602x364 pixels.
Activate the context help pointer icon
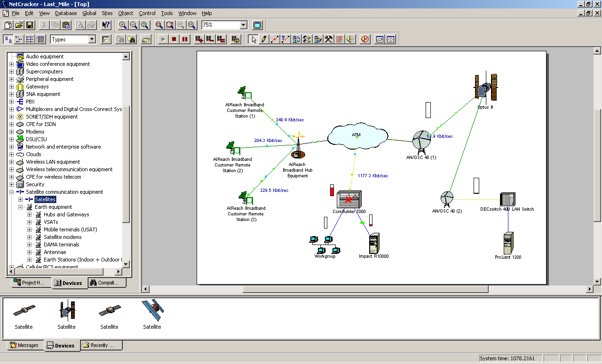[106, 25]
